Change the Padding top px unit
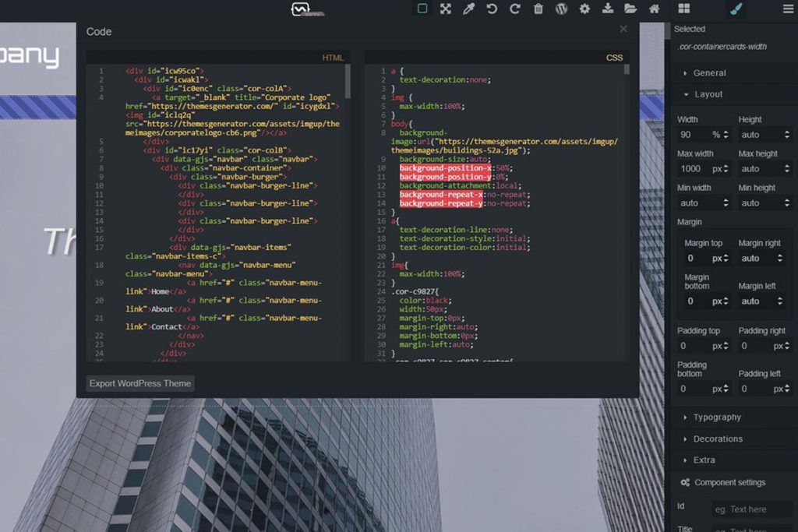Viewport: 798px width, 532px height. pos(717,346)
